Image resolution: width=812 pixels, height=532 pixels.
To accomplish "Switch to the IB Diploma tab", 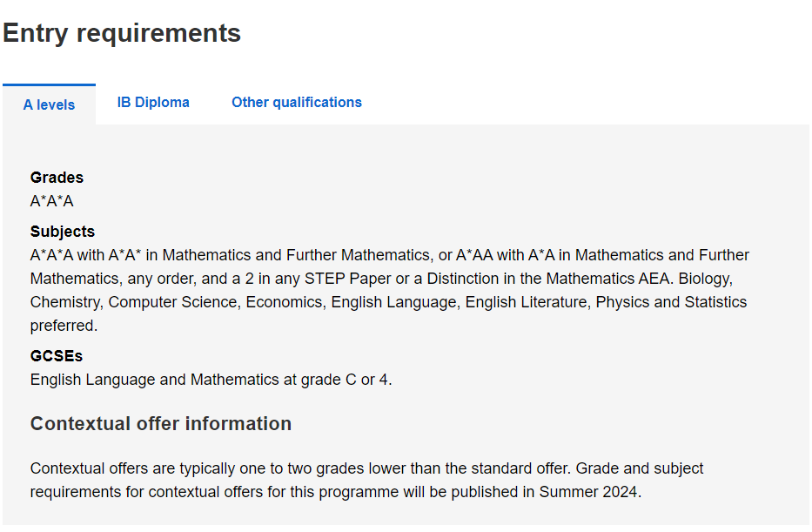I will tap(153, 103).
